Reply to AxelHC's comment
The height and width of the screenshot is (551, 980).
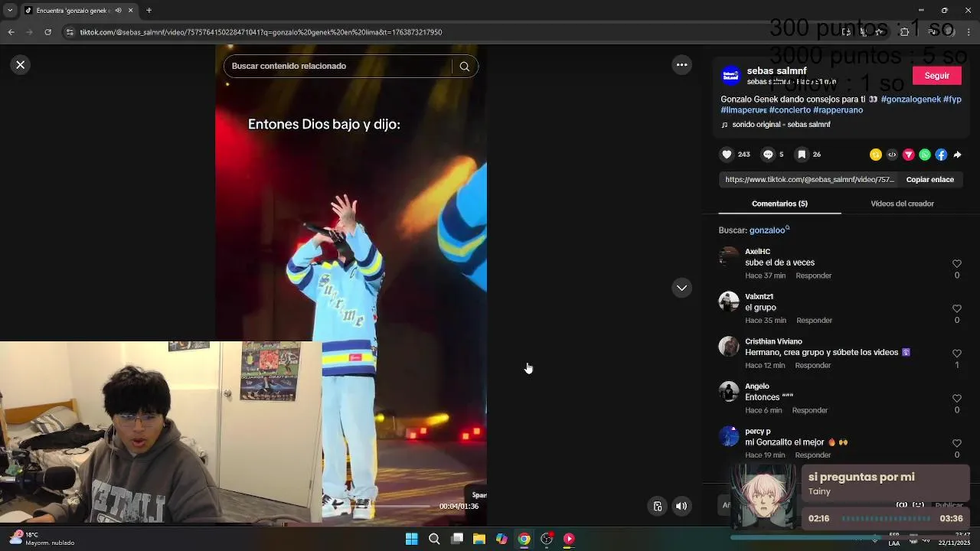(813, 275)
